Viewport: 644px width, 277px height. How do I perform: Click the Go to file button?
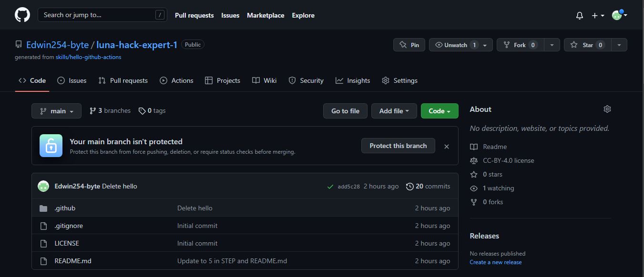point(345,111)
